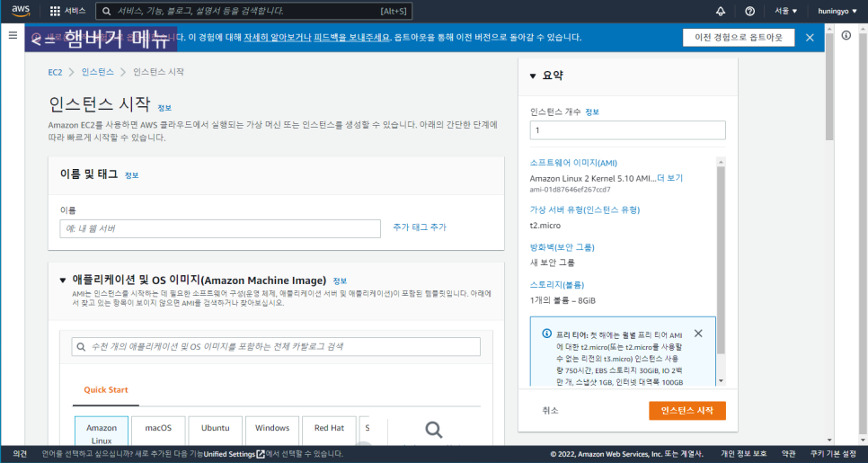868x463 pixels.
Task: Click More link next to Amazon Linux AMI
Action: pyautogui.click(x=669, y=178)
